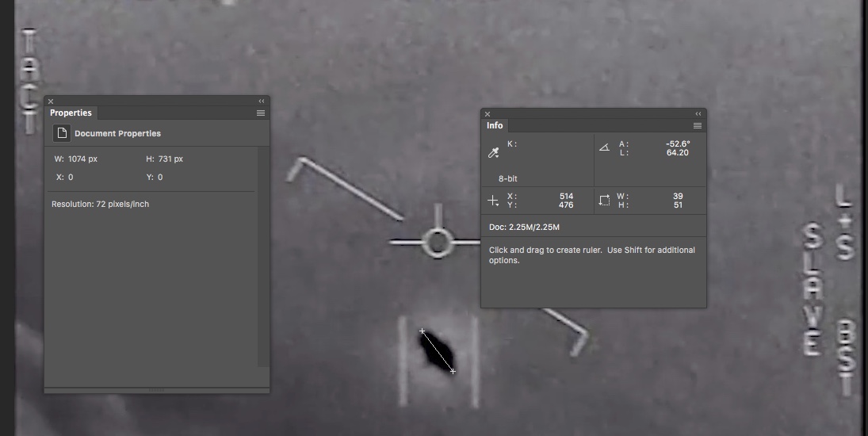The width and height of the screenshot is (868, 436).
Task: Click the Document Properties page icon
Action: [61, 133]
